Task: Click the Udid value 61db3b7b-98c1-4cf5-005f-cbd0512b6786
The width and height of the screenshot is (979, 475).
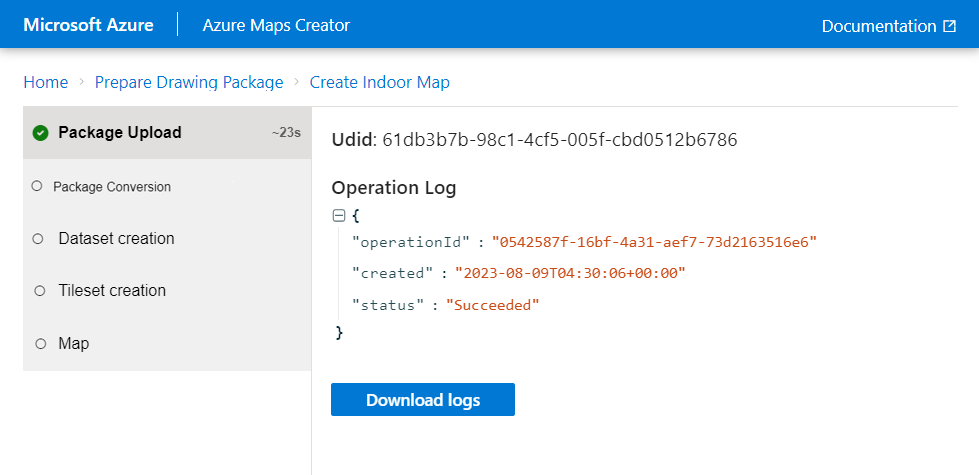Action: click(x=560, y=140)
